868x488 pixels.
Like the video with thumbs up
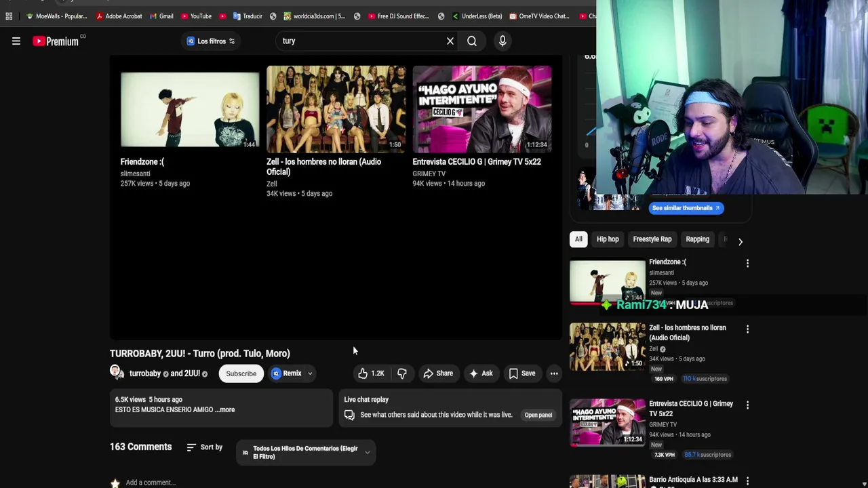pyautogui.click(x=372, y=373)
